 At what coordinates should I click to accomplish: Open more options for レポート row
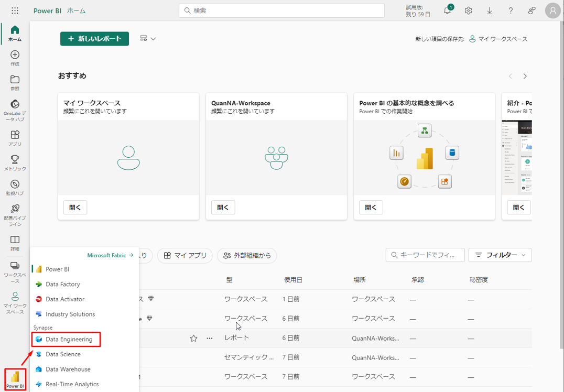[209, 338]
